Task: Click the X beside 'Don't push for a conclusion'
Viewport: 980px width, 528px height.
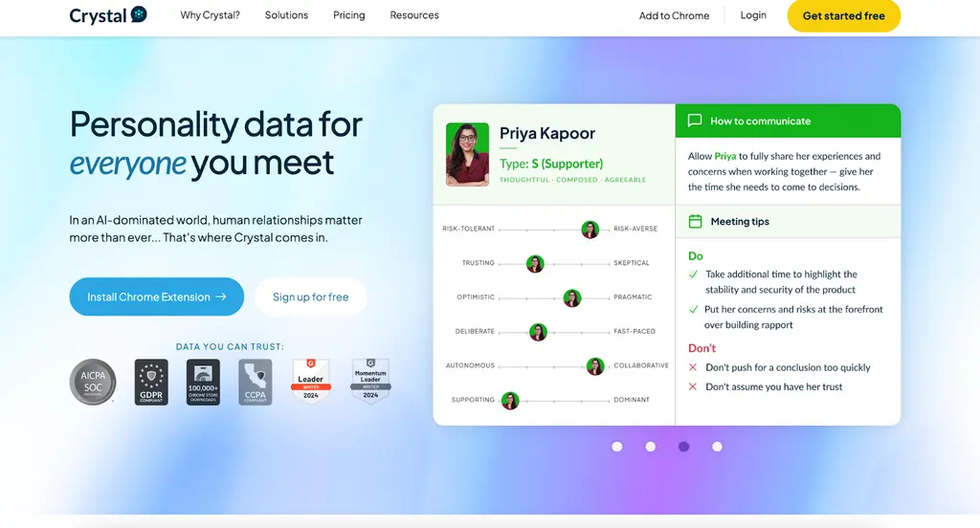Action: [693, 367]
